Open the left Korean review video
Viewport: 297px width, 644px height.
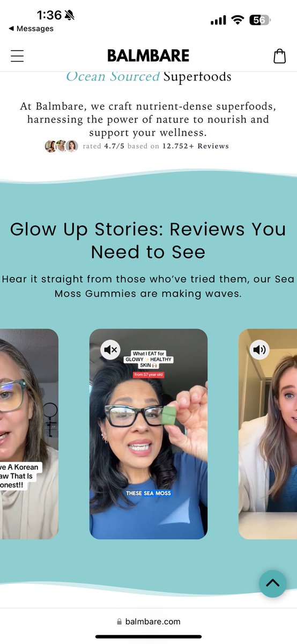coord(29,434)
